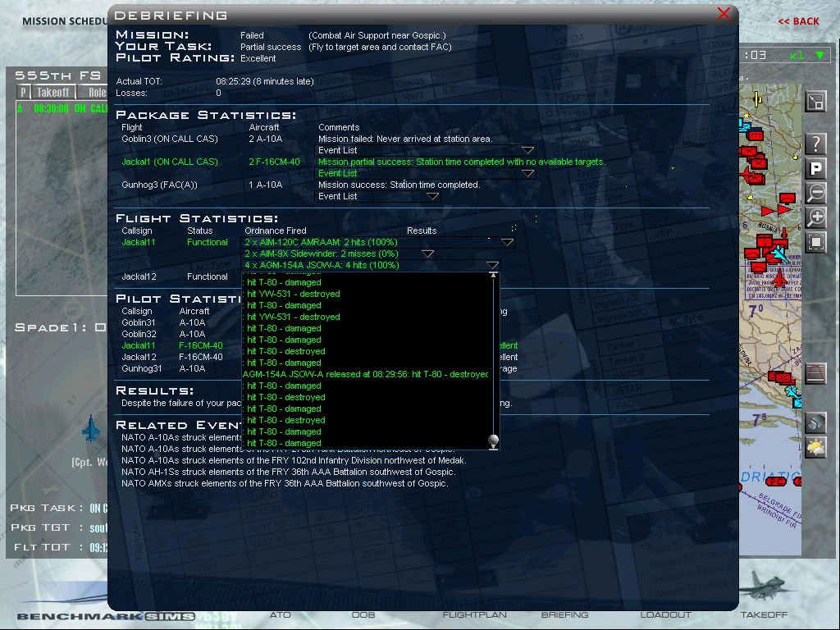Open the weather sun-and-cloud icon
840x630 pixels.
point(816,448)
